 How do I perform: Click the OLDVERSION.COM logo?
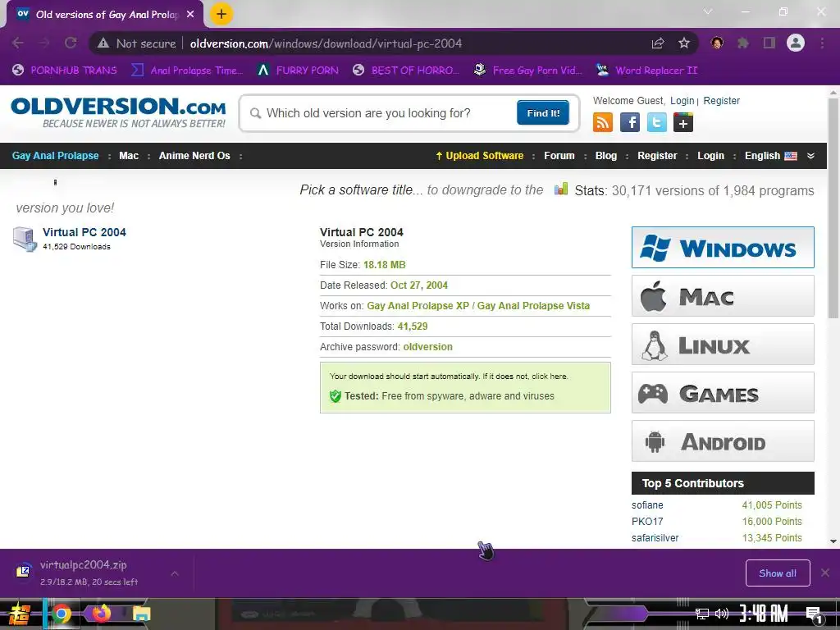click(x=118, y=112)
